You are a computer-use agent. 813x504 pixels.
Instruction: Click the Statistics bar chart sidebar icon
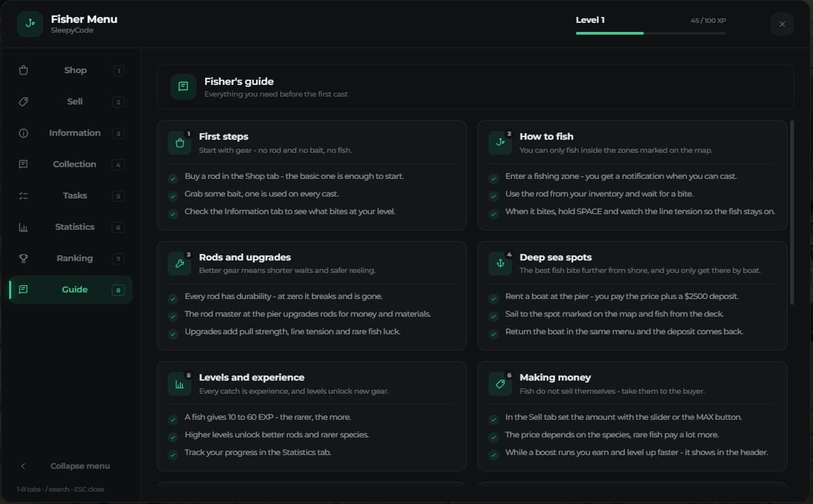pos(24,227)
